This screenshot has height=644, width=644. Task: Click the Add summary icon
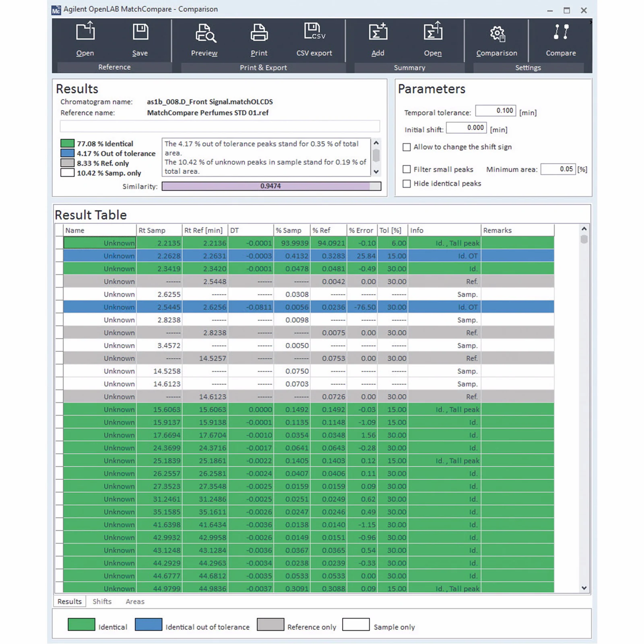point(378,32)
